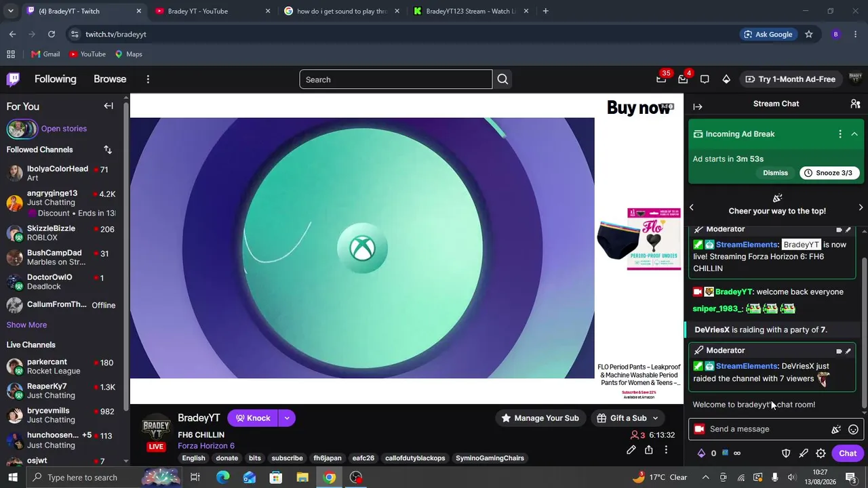Open the Get Bits diamond icon
The image size is (868, 488).
point(726,79)
